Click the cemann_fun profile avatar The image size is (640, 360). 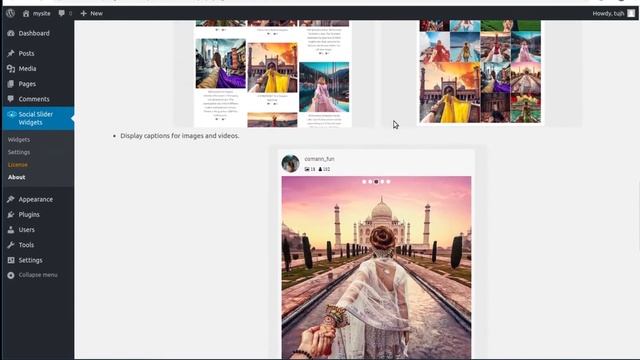291,163
